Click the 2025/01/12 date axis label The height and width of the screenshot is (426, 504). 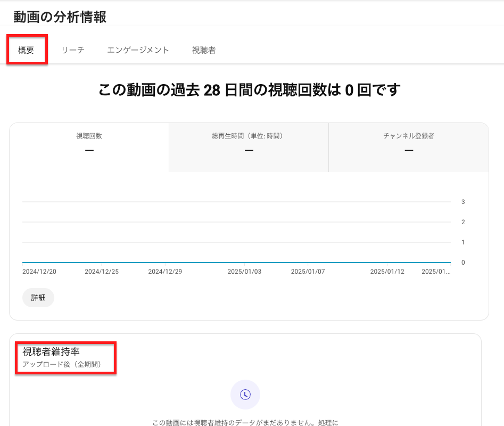387,272
